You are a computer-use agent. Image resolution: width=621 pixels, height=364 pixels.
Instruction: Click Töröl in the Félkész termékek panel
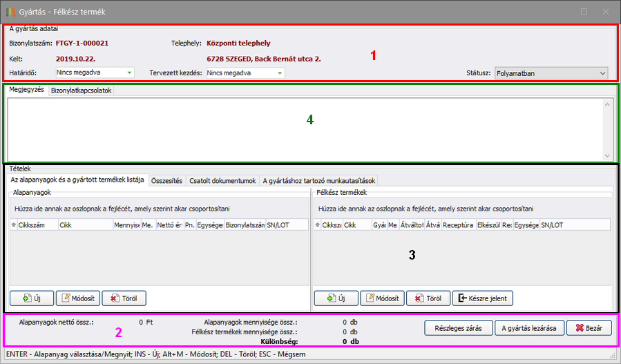point(427,298)
